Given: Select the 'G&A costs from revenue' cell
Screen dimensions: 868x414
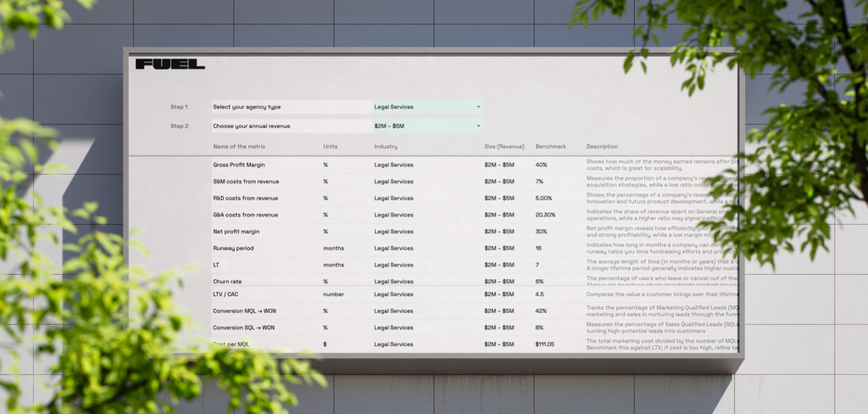Looking at the screenshot, I should tap(245, 215).
